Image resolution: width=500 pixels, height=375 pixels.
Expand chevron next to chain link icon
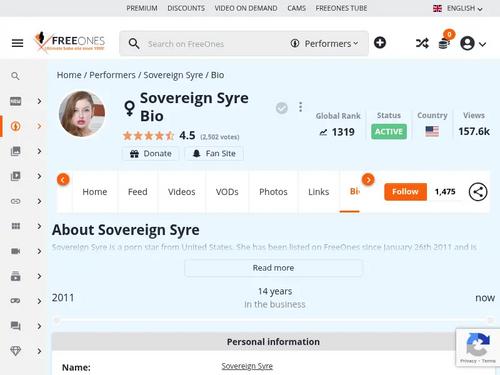click(39, 201)
